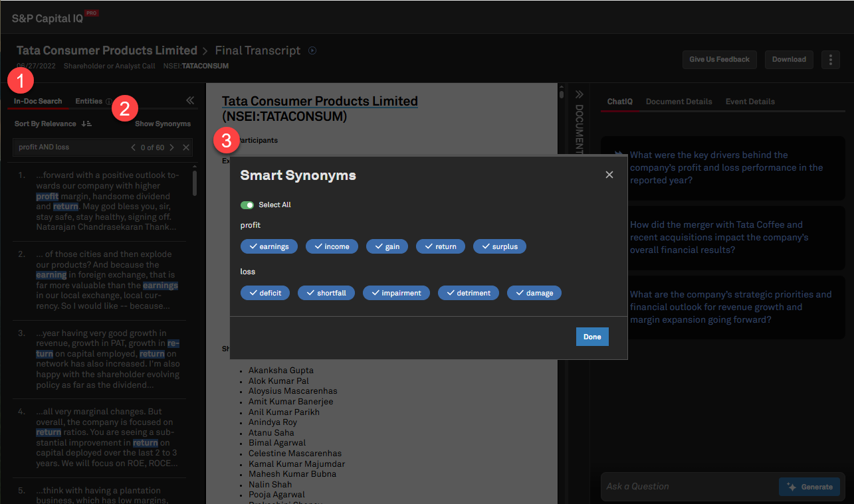854x504 pixels.
Task: Expand the Document side panel chevron
Action: [x=579, y=94]
